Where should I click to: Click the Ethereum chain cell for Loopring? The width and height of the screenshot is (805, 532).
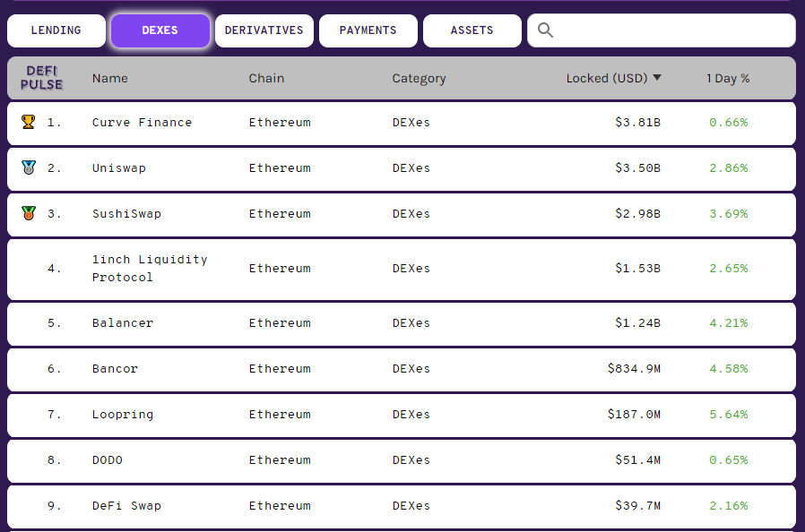pos(280,415)
